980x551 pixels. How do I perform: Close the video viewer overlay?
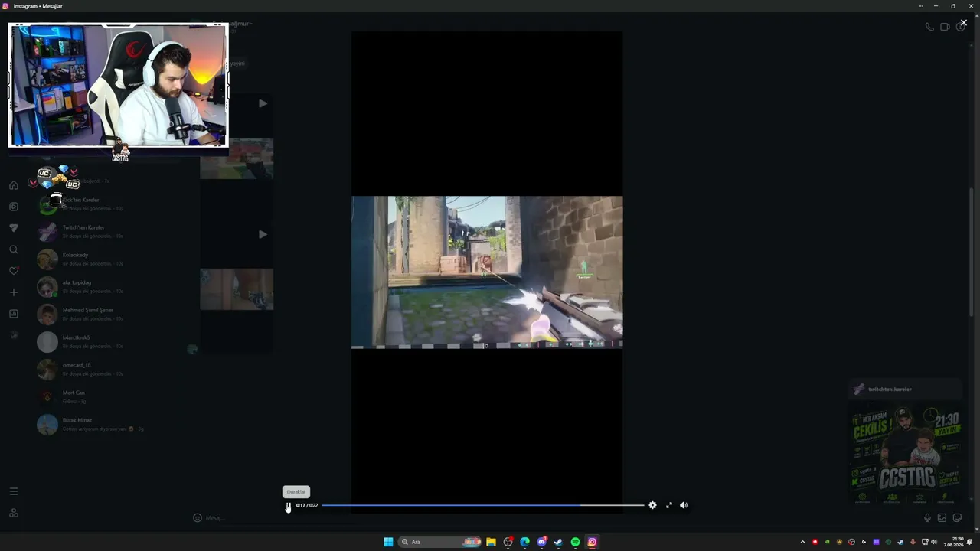(963, 23)
